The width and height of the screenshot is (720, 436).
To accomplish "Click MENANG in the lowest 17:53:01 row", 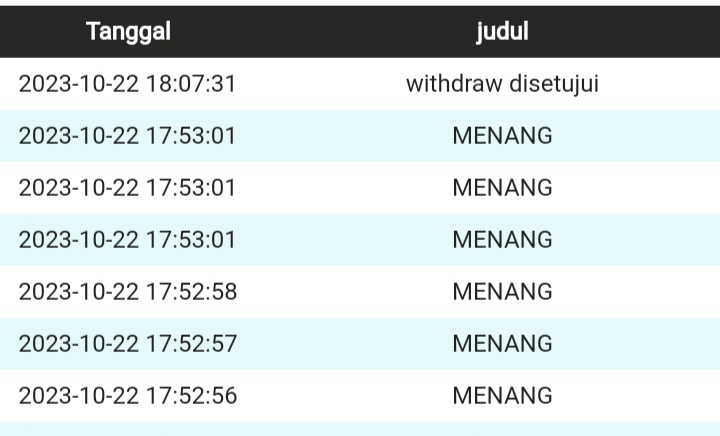I will coord(502,240).
